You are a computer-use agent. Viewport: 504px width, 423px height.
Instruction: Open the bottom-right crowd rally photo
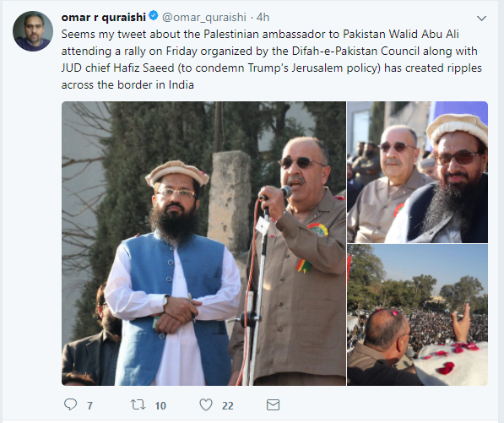click(x=417, y=315)
